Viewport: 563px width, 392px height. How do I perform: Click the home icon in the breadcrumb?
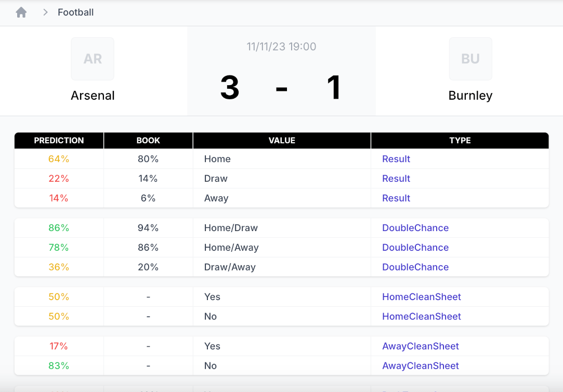[21, 11]
